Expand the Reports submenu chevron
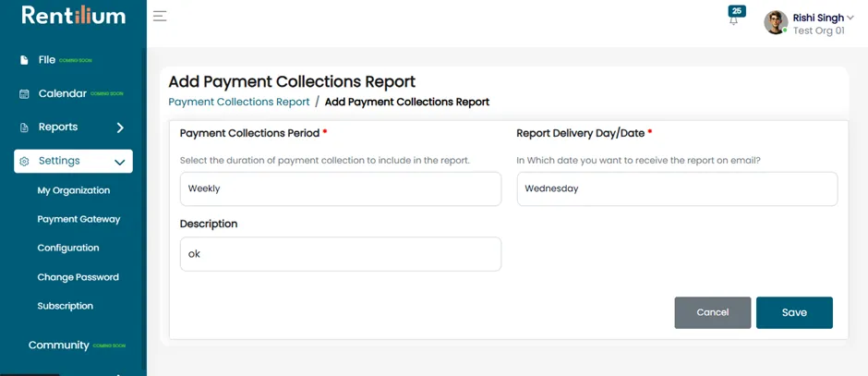The height and width of the screenshot is (376, 868). click(x=120, y=127)
